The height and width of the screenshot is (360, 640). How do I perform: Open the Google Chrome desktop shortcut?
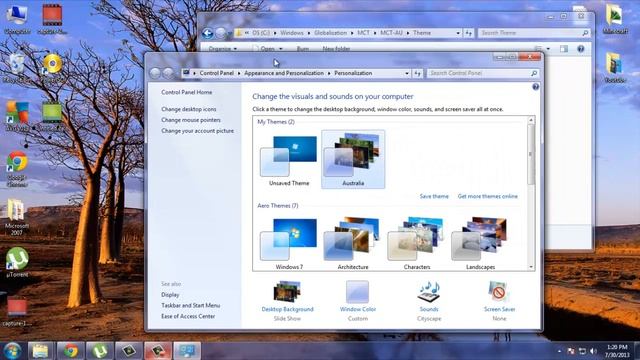pyautogui.click(x=17, y=169)
